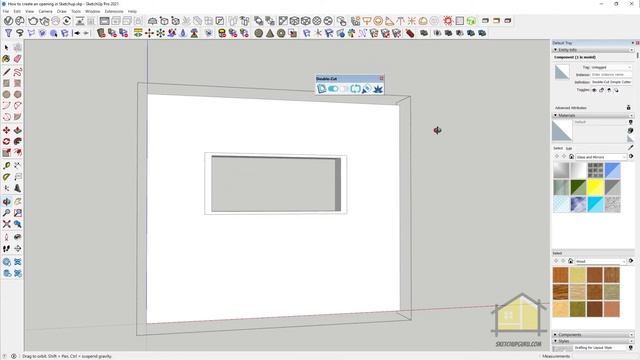
Task: Click the Definition name field
Action: click(611, 82)
